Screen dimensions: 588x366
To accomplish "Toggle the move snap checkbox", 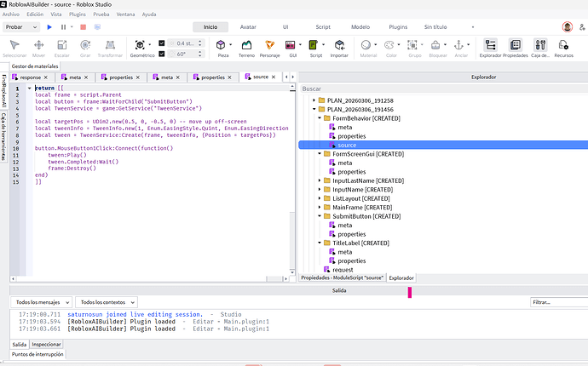I will 162,43.
